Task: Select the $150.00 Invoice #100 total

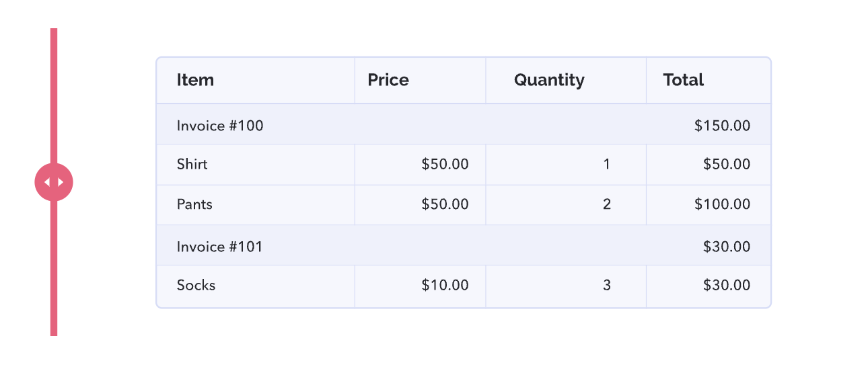Action: pos(722,126)
